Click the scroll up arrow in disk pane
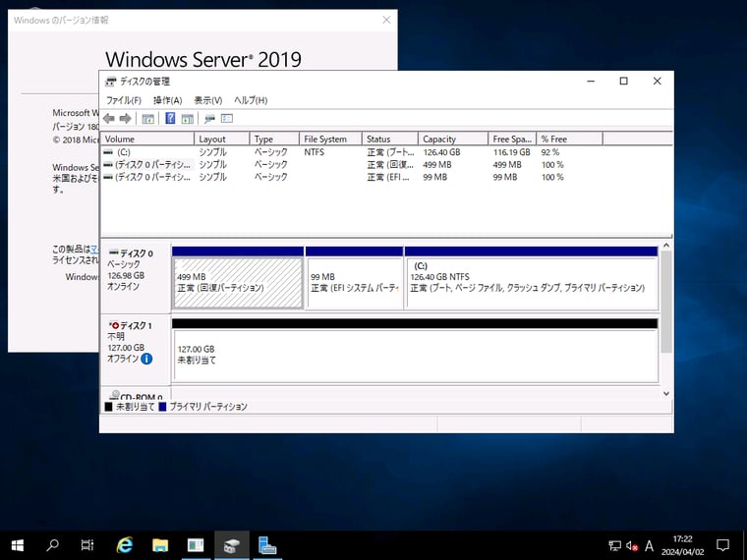Viewport: 747px width, 560px height. coord(666,246)
